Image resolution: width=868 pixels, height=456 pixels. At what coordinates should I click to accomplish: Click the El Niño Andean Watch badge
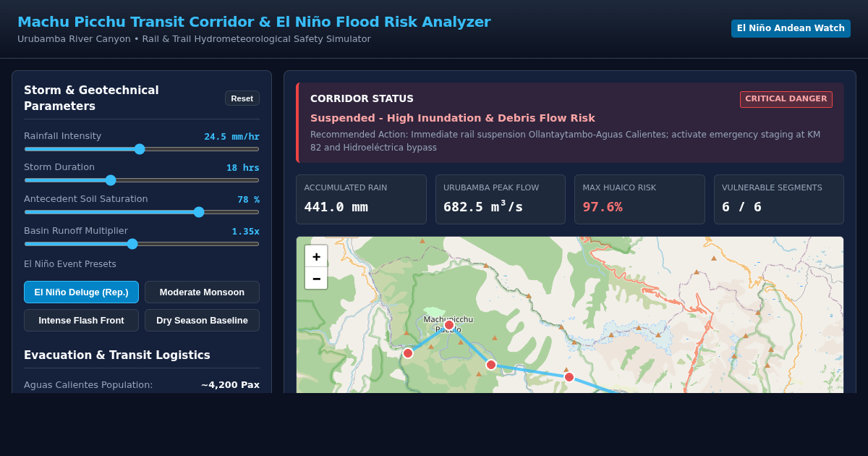791,28
